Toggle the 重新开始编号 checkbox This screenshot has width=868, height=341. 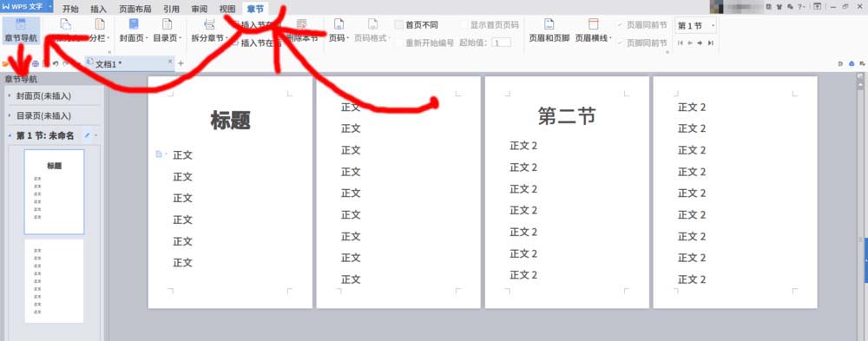point(398,43)
